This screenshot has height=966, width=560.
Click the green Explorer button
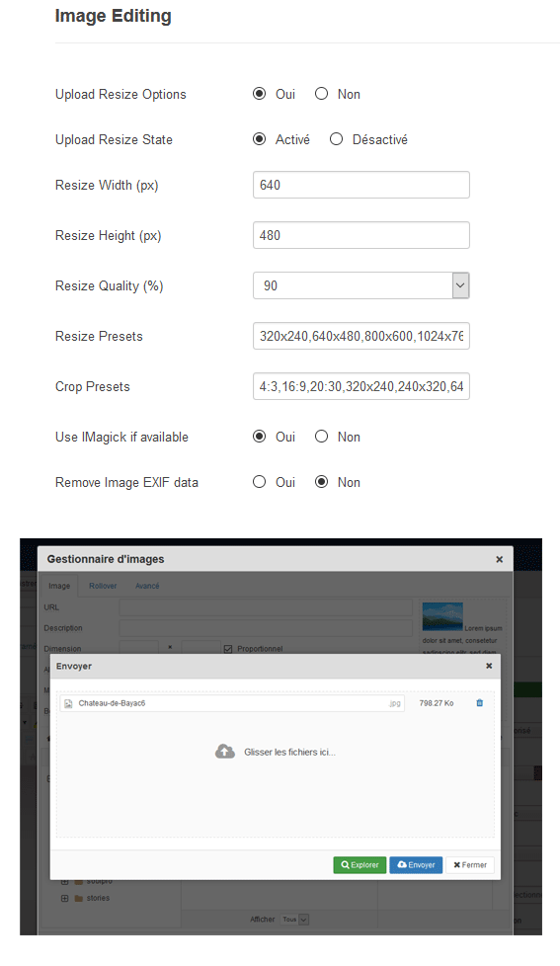click(x=360, y=865)
